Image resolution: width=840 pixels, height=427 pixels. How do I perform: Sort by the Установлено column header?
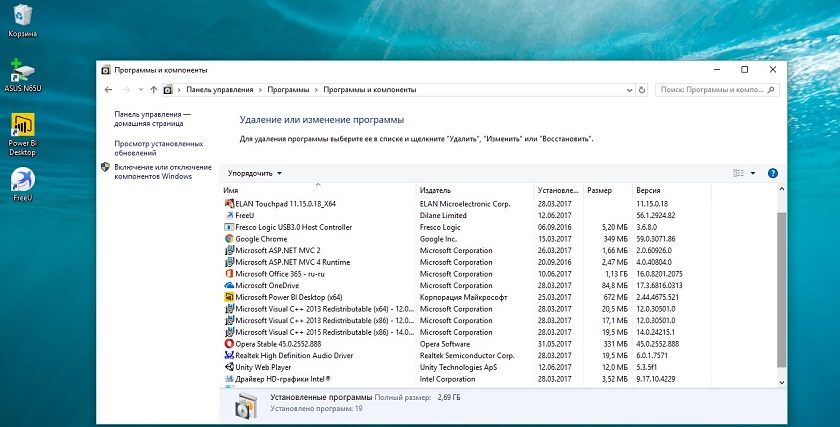pyautogui.click(x=559, y=190)
